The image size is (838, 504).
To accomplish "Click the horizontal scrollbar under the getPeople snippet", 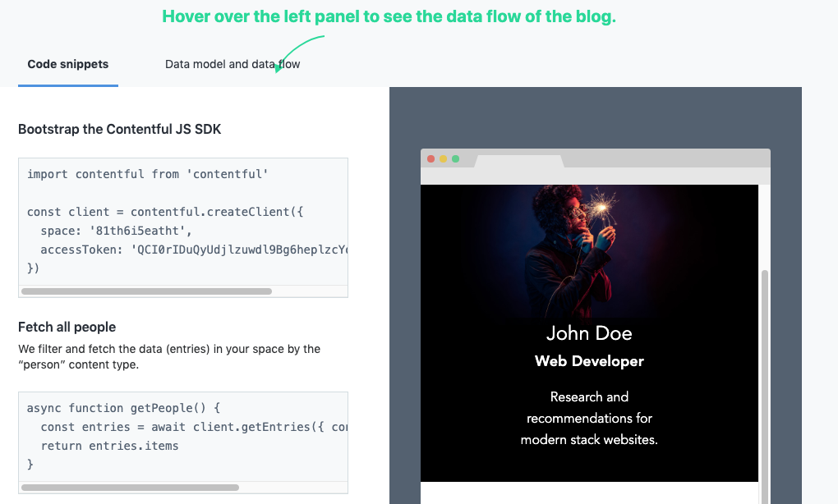I will click(x=129, y=487).
